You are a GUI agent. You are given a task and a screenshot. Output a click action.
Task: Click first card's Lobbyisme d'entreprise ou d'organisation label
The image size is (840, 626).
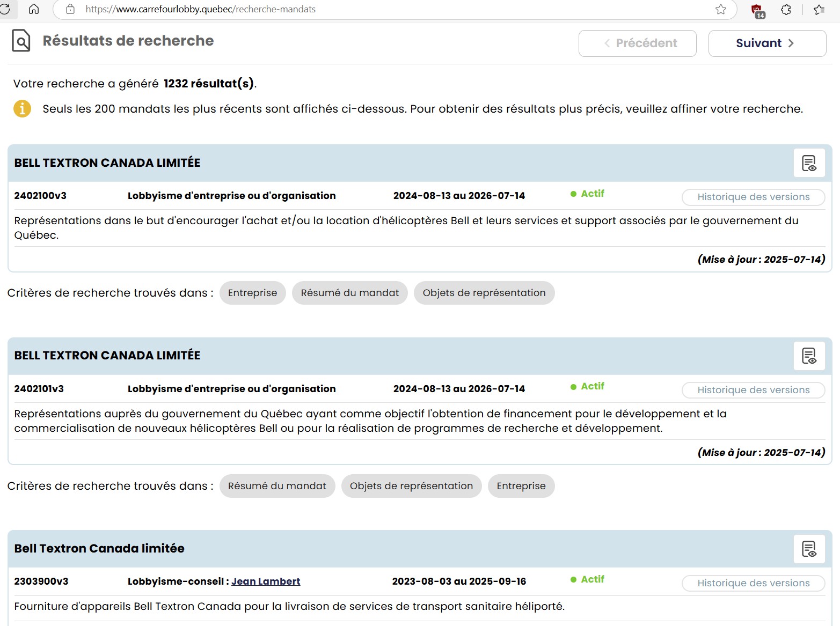point(232,196)
